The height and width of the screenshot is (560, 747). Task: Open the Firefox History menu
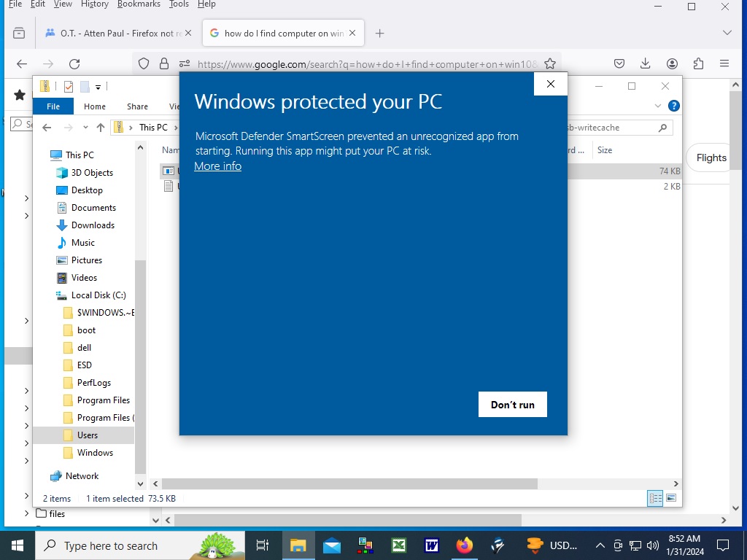[x=94, y=4]
